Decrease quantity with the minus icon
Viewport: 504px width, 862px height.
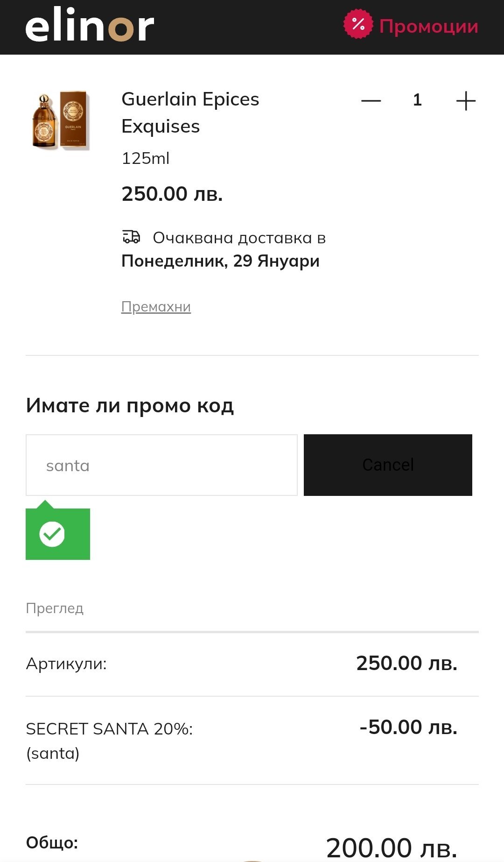click(x=371, y=100)
